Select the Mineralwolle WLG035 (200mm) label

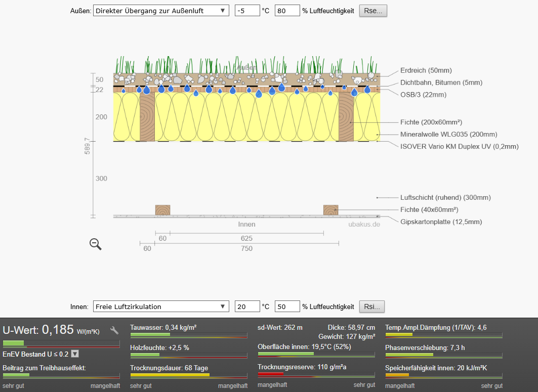coord(448,134)
